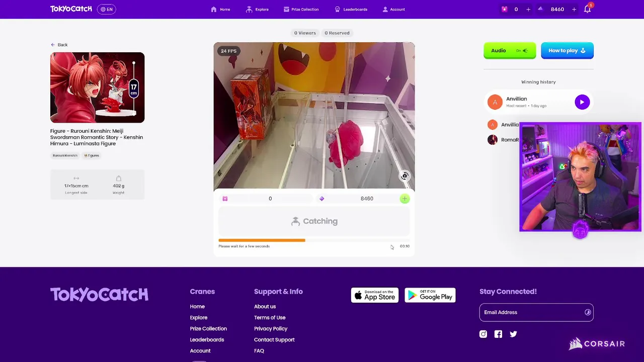The width and height of the screenshot is (644, 362).
Task: Click the 402 g weight value
Action: (x=118, y=186)
